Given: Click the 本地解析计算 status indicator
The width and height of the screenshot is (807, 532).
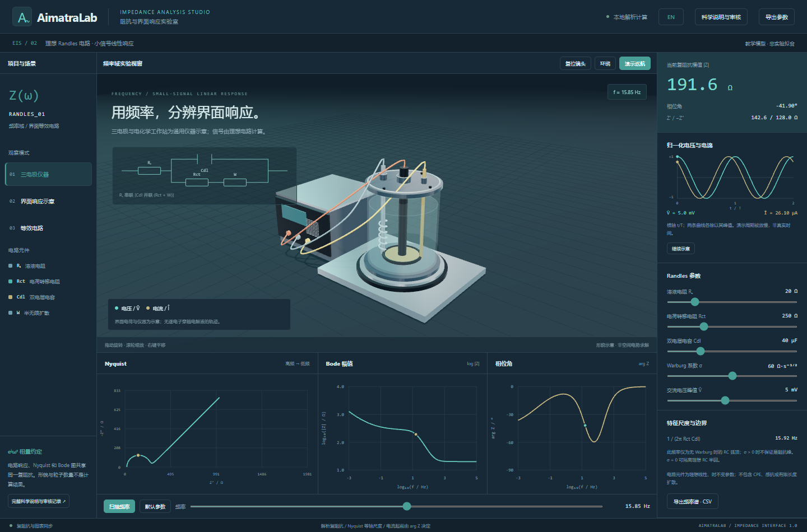Looking at the screenshot, I should [627, 17].
